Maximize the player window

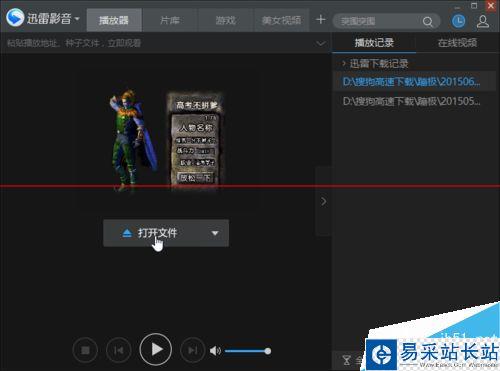(474, 6)
